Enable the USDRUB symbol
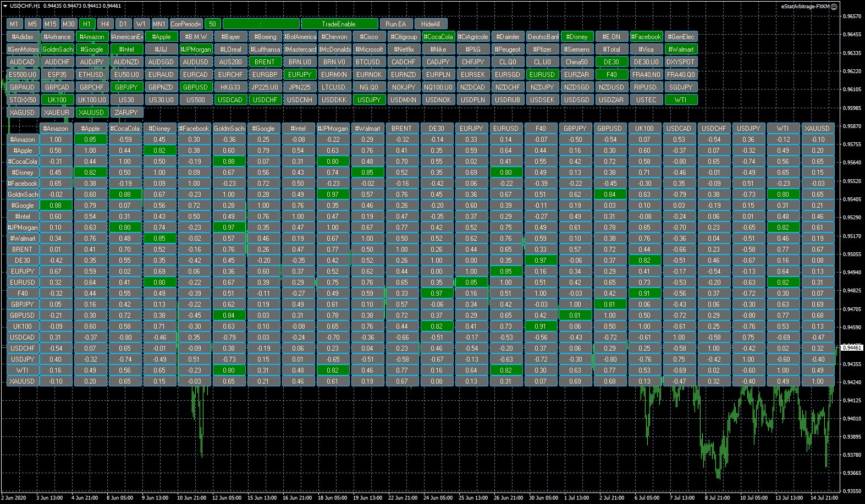The height and width of the screenshot is (504, 865). coord(508,100)
